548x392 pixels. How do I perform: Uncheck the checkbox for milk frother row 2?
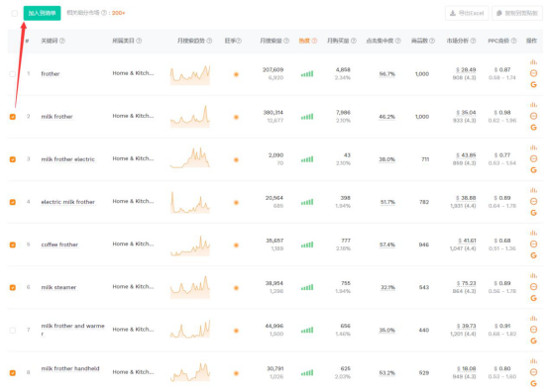coord(12,117)
